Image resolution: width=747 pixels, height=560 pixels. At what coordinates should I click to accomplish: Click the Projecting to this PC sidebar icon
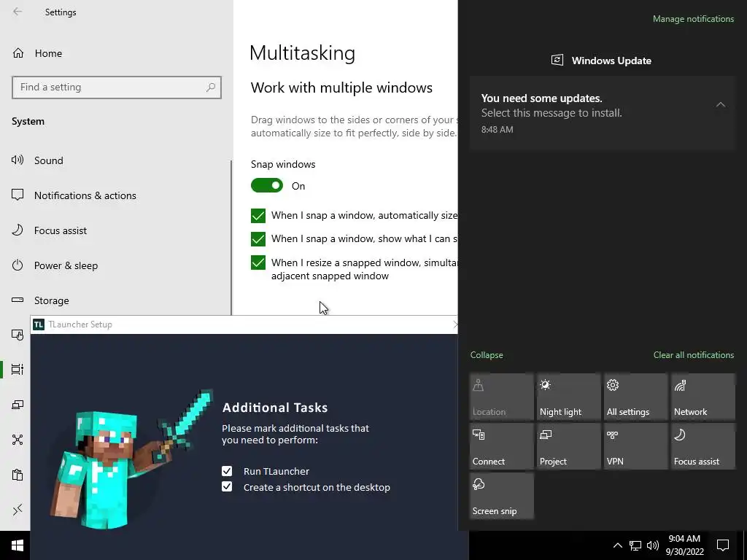pos(18,405)
